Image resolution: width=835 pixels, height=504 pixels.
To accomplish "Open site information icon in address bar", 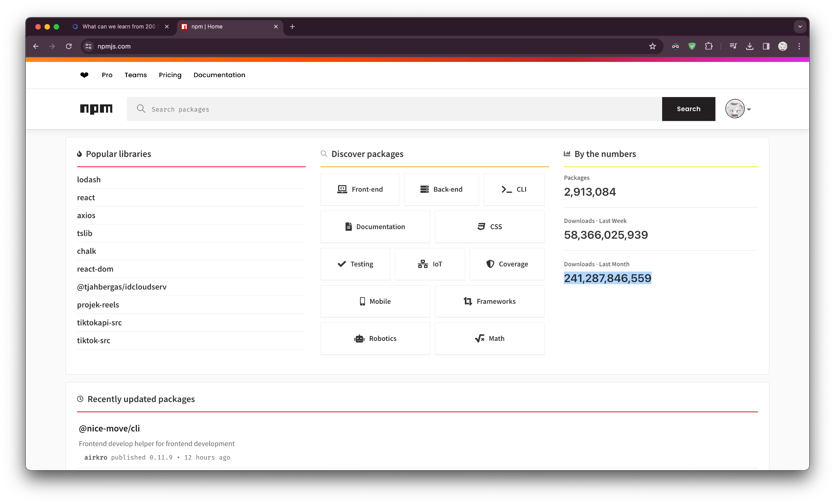I will 88,46.
